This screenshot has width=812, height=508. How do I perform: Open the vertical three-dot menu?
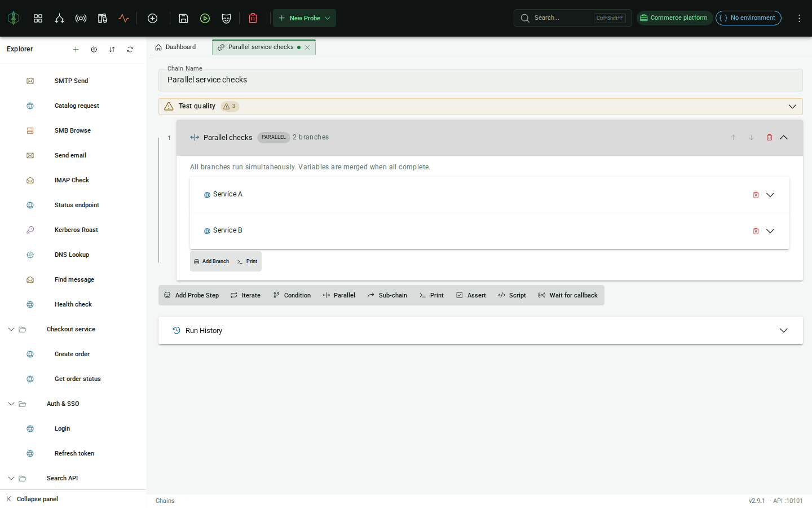click(799, 18)
